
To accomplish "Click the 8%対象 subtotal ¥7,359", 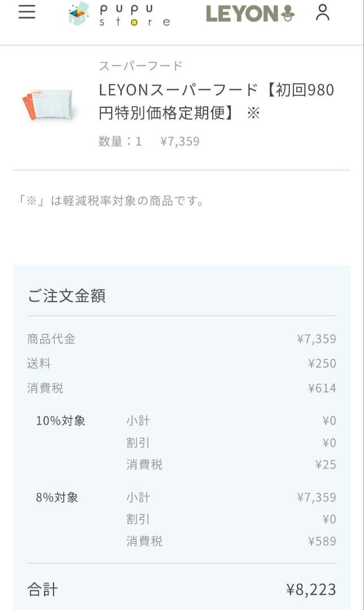I will click(x=317, y=498).
